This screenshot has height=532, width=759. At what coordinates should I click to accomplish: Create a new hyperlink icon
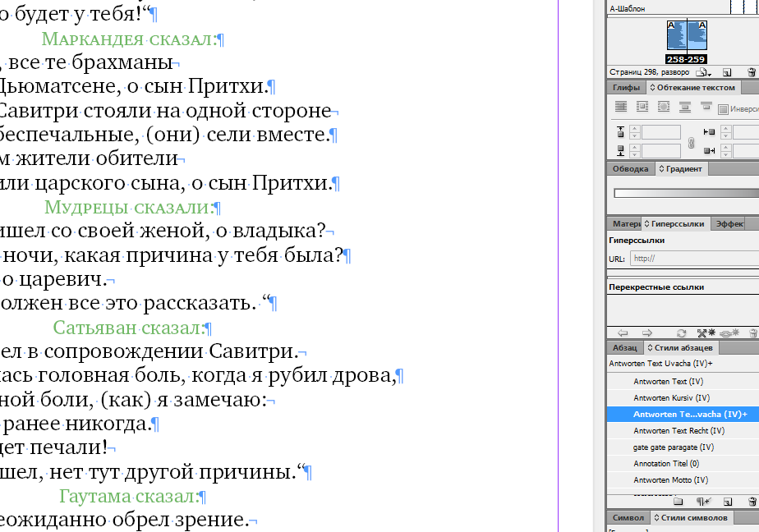729,332
